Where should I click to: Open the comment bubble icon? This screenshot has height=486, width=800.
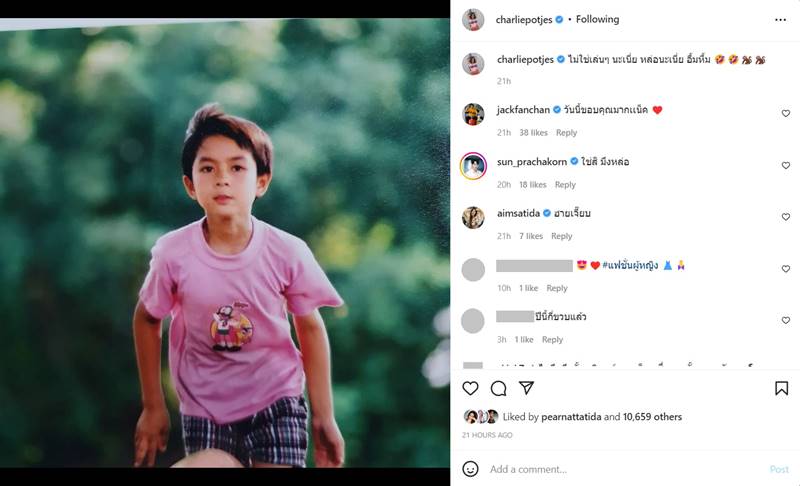point(498,388)
